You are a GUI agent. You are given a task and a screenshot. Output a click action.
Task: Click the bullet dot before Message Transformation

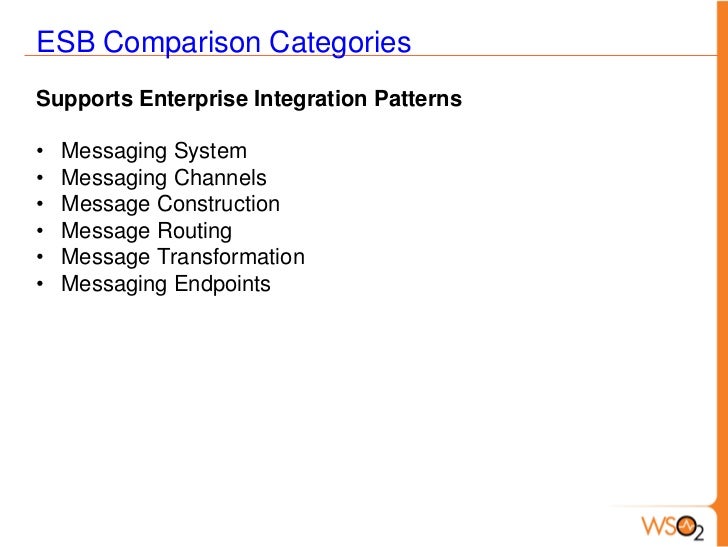[x=40, y=257]
